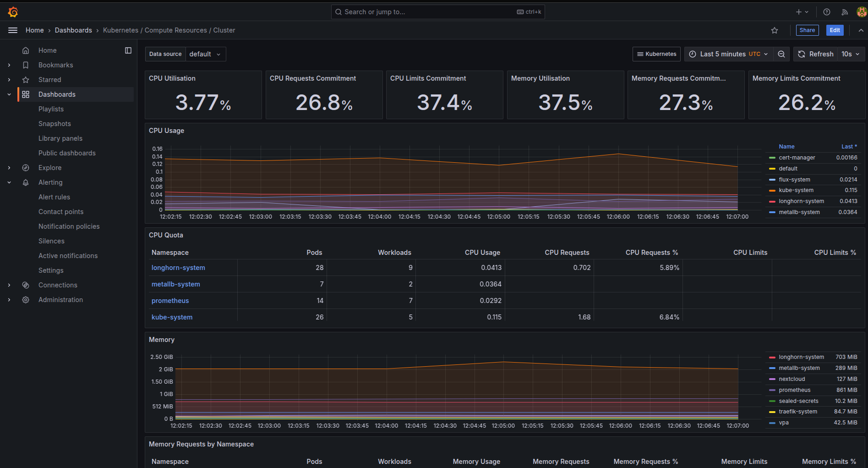Screen dimensions: 868x468
Task: Click the keyboard shortcut icon in search
Action: coord(520,12)
